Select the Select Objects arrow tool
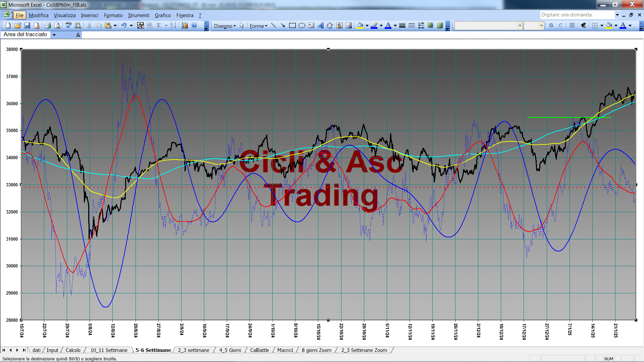 242,25
